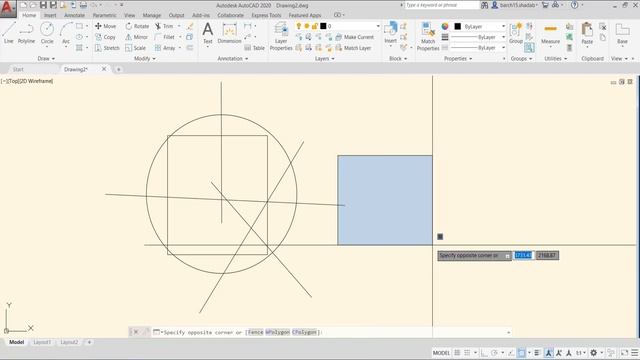Select the CPolygon option in command line
640x360 pixels.
click(304, 332)
